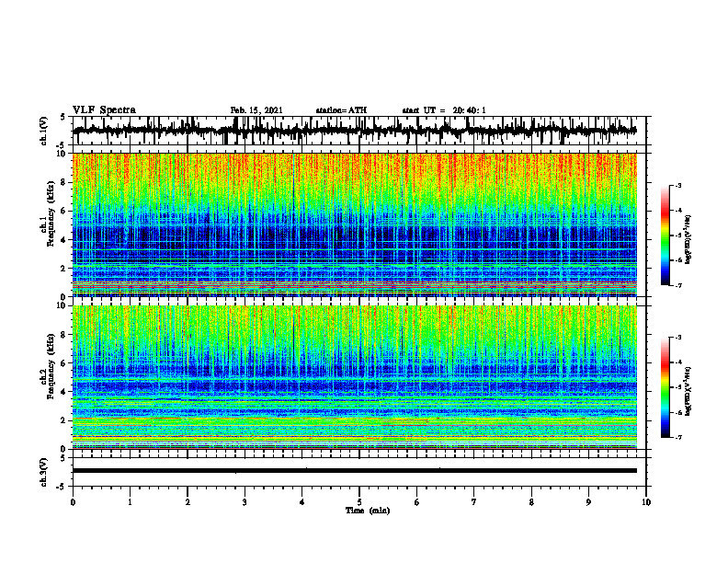The height and width of the screenshot is (563, 728).
Task: Click the "Time (min)" x-axis label
Action: point(368,511)
